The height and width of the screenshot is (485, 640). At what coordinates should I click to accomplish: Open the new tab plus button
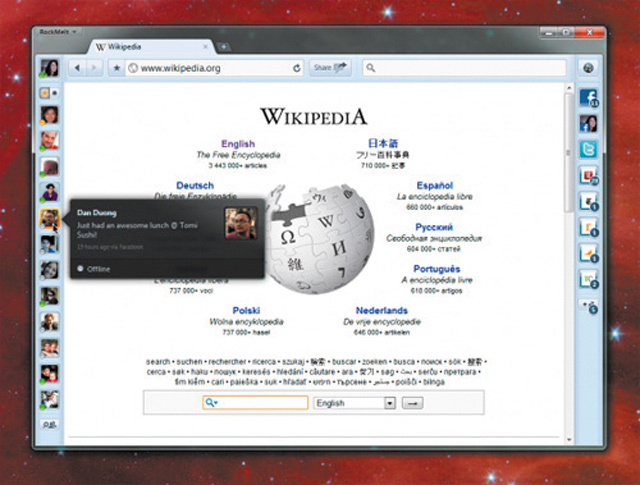pyautogui.click(x=224, y=47)
